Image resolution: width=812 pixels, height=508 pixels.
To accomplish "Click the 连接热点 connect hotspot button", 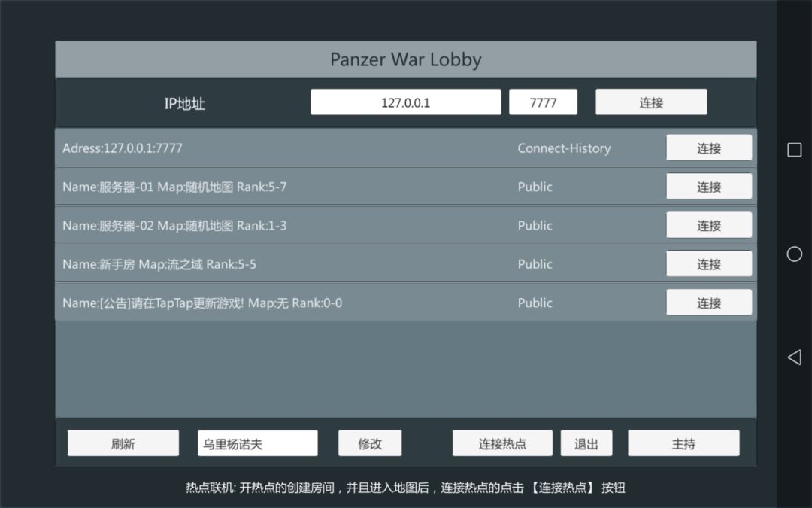I will pyautogui.click(x=502, y=443).
